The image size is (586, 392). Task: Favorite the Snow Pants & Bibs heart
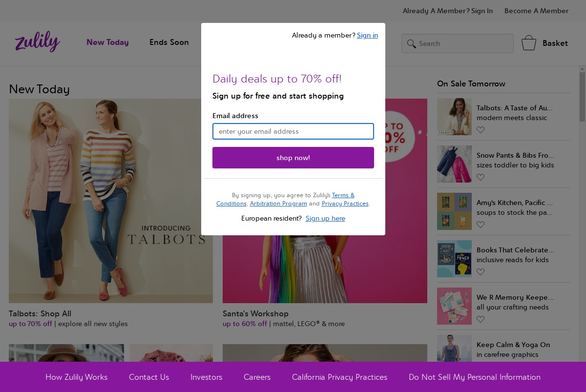(x=481, y=177)
